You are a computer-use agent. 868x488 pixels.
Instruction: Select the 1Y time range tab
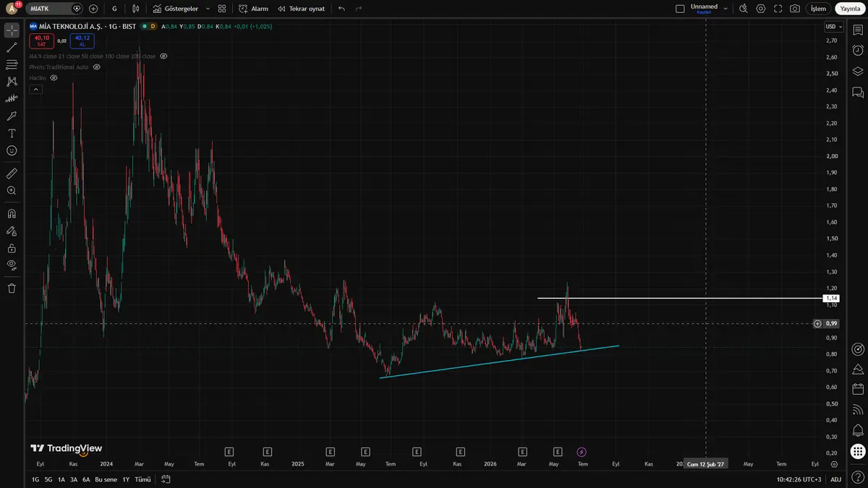[126, 479]
